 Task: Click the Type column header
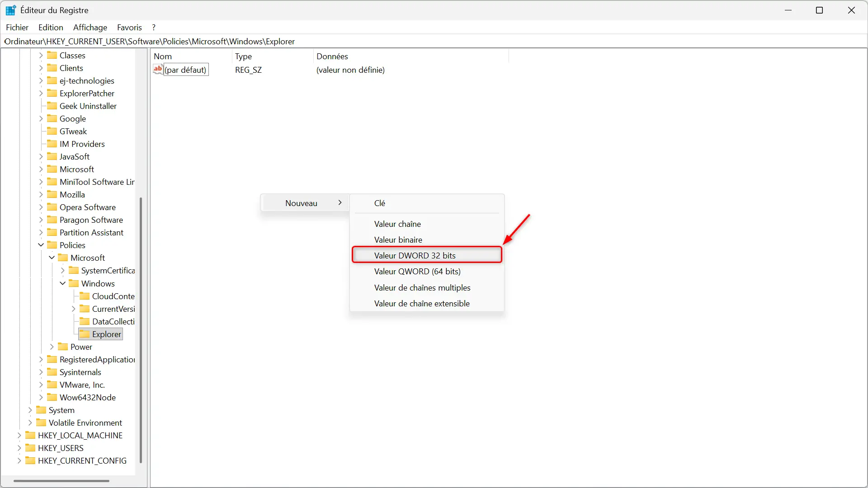point(273,56)
